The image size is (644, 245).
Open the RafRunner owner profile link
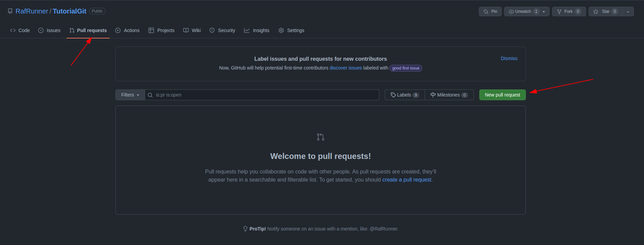click(32, 11)
